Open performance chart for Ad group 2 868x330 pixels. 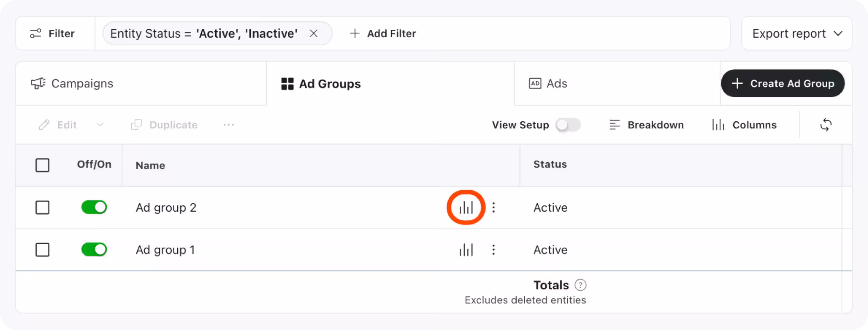pos(466,207)
